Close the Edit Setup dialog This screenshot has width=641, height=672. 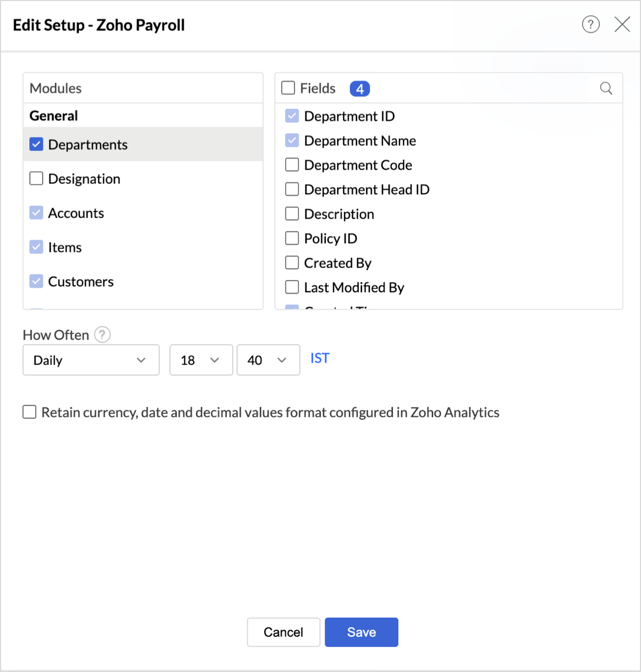click(x=622, y=24)
